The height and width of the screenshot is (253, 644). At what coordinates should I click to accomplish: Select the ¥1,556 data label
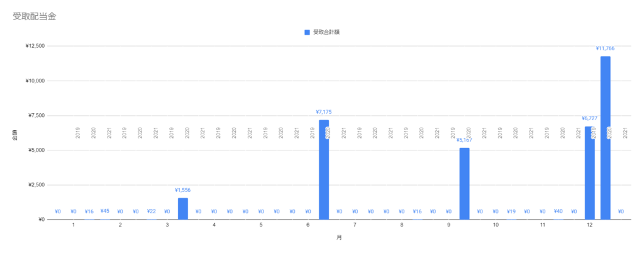pos(183,190)
